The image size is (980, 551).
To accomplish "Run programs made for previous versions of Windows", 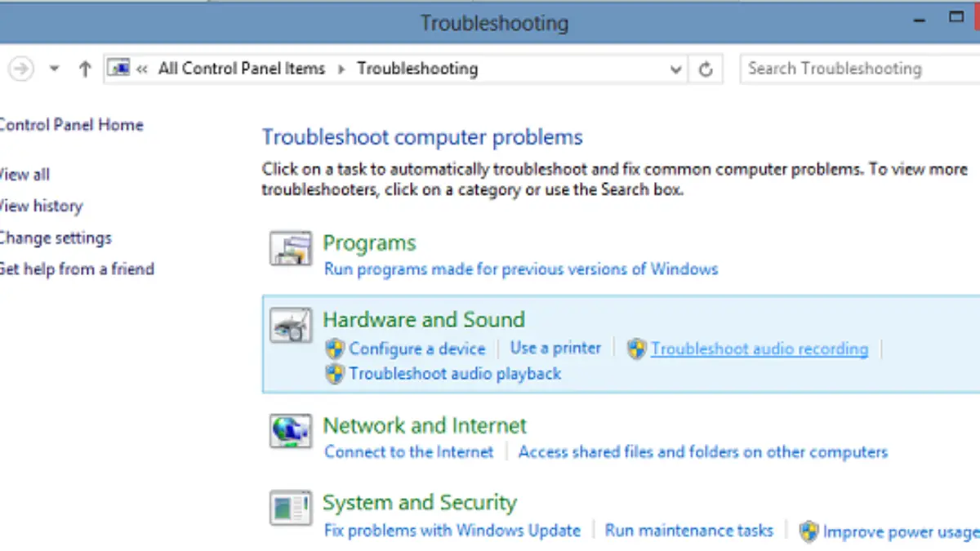I will (x=521, y=269).
